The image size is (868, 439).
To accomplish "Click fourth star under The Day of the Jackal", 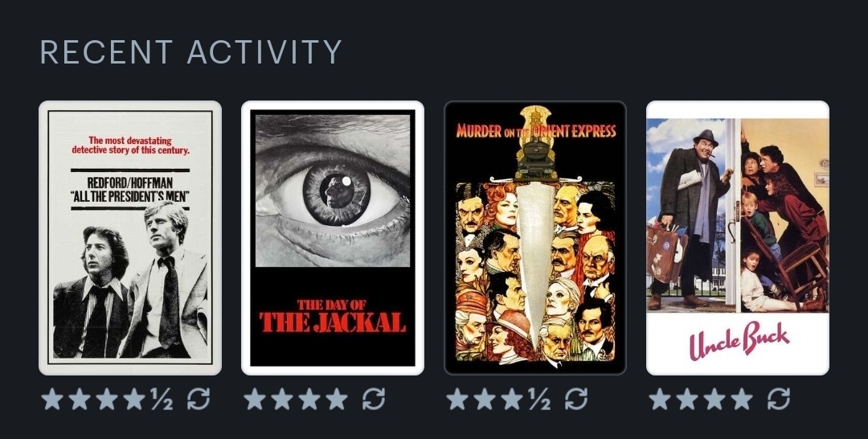I will tap(337, 399).
